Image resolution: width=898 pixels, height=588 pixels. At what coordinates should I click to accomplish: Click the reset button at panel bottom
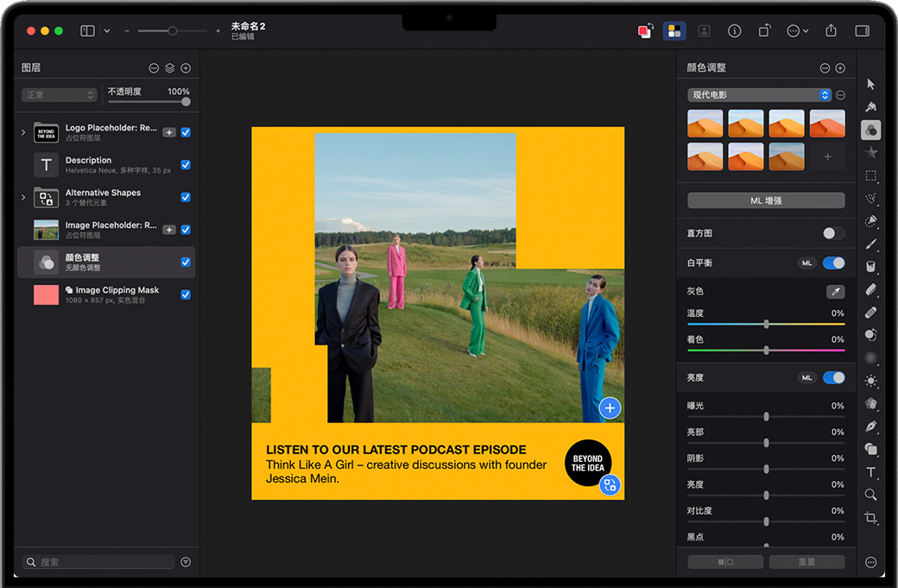(806, 562)
